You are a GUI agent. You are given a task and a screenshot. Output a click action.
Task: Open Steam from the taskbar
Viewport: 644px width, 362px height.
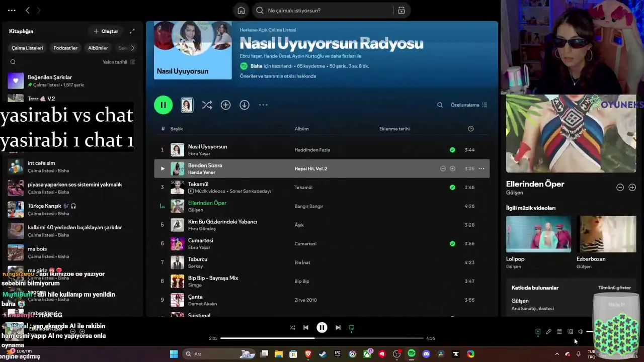coord(323,354)
